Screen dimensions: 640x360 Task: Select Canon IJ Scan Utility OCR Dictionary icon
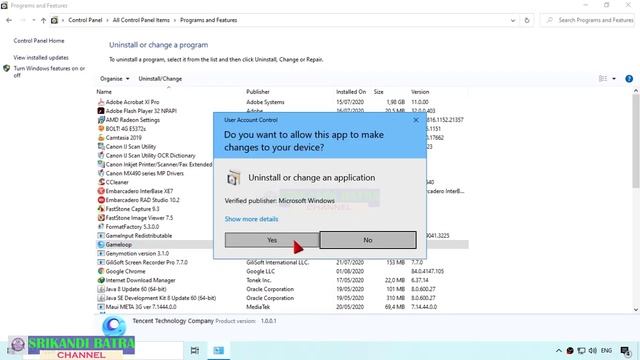[101, 156]
